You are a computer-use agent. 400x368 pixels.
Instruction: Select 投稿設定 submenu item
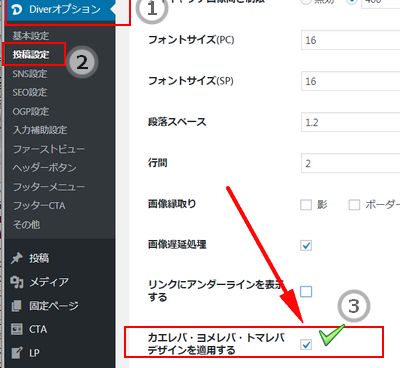click(31, 54)
